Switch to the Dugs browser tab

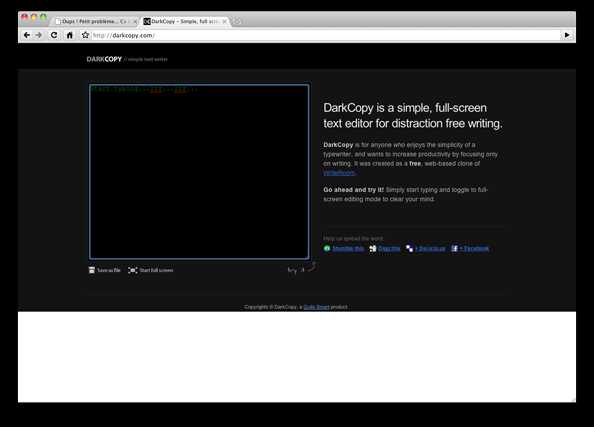point(94,22)
